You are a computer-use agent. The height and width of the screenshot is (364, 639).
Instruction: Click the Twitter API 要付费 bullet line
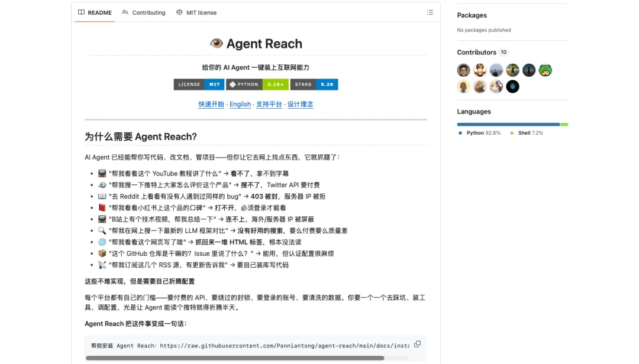coord(209,185)
